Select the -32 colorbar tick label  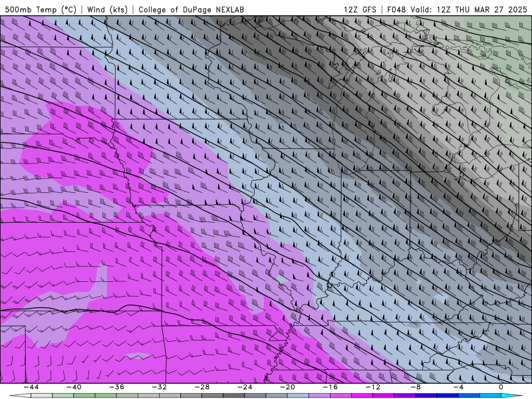click(159, 387)
